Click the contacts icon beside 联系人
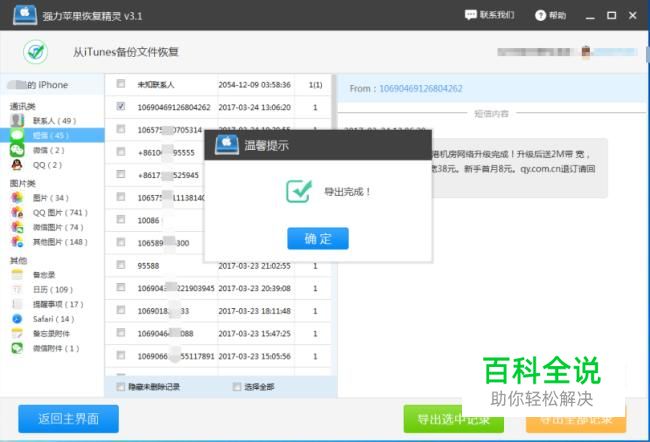650x442 pixels. (17, 120)
